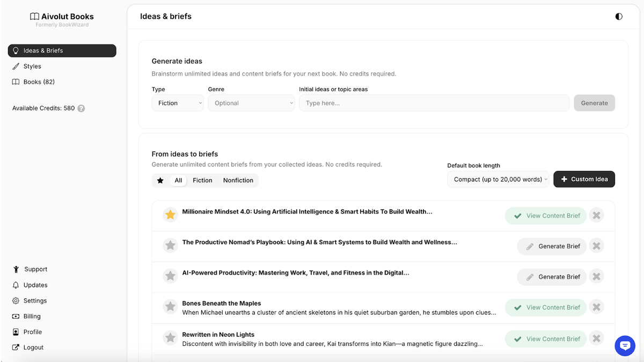Image resolution: width=644 pixels, height=362 pixels.
Task: Click the Aivolut Books logo icon
Action: pyautogui.click(x=34, y=17)
